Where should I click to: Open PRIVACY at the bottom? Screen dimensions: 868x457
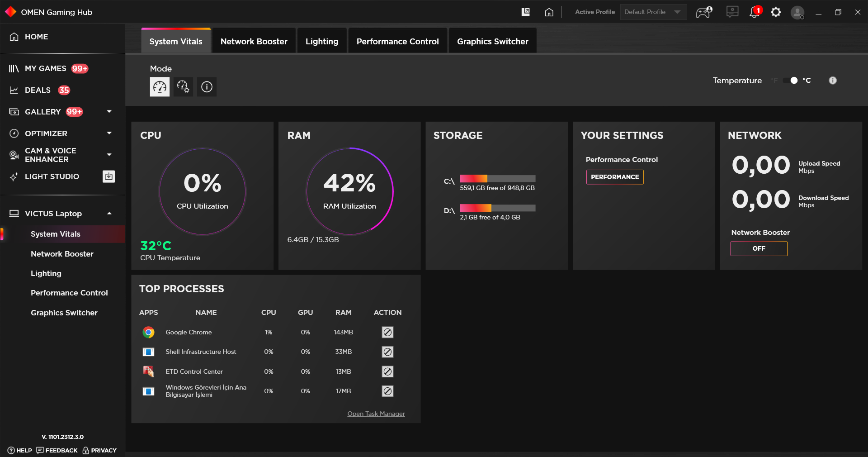click(99, 450)
